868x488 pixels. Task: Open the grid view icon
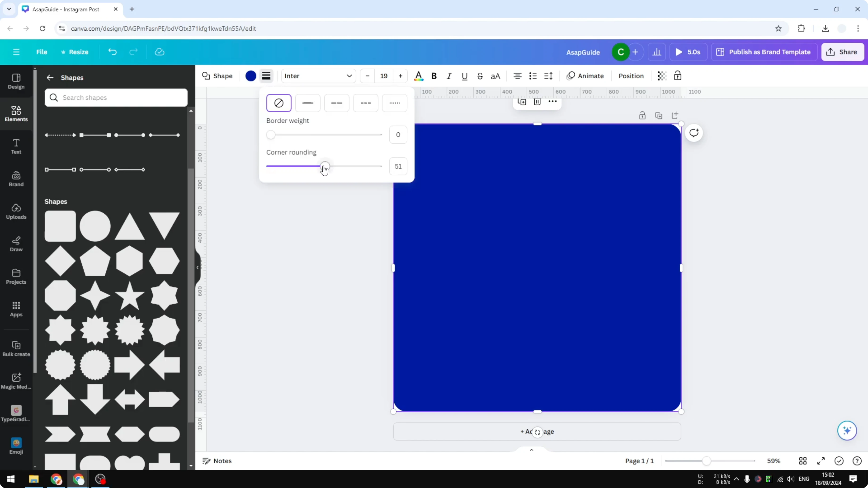coord(803,461)
